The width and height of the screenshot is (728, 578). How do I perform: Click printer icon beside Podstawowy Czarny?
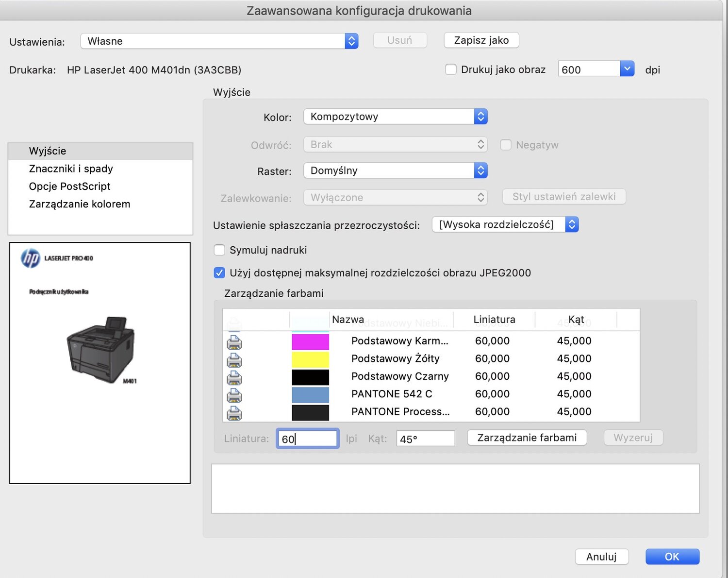coord(234,377)
